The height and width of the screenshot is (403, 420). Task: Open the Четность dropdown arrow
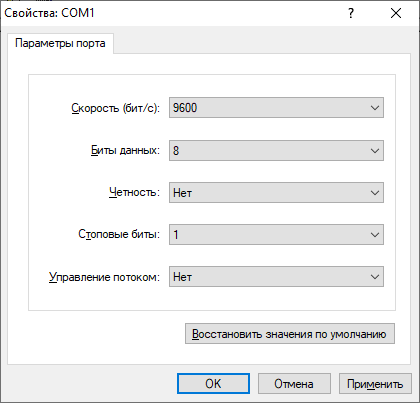click(x=375, y=193)
